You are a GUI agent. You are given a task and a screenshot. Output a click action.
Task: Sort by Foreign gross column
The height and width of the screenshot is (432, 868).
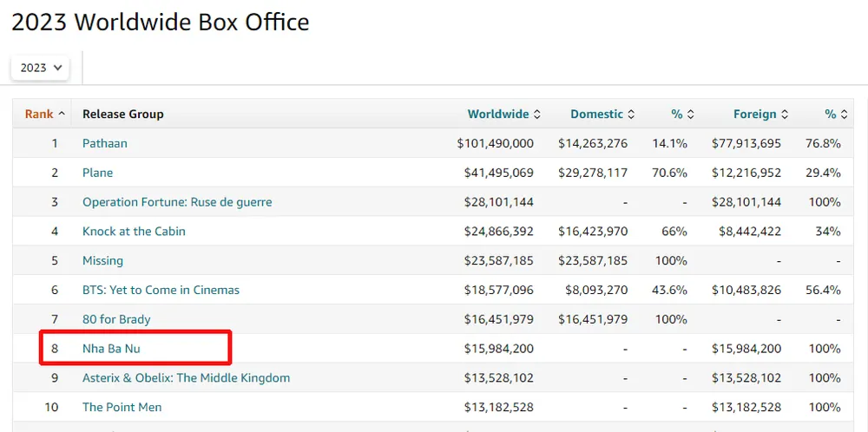pyautogui.click(x=760, y=114)
